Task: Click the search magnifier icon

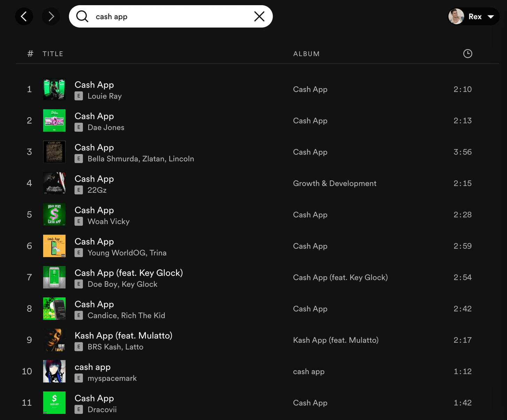Action: tap(82, 16)
